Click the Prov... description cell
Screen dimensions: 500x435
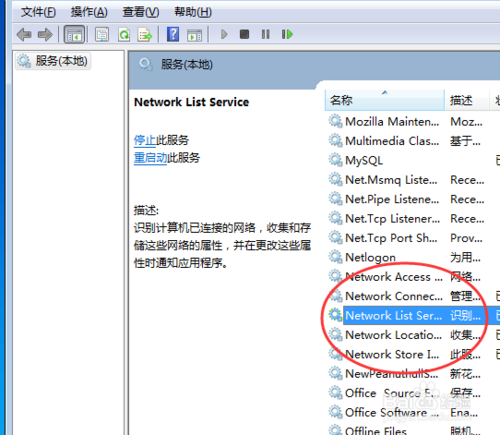click(x=466, y=238)
